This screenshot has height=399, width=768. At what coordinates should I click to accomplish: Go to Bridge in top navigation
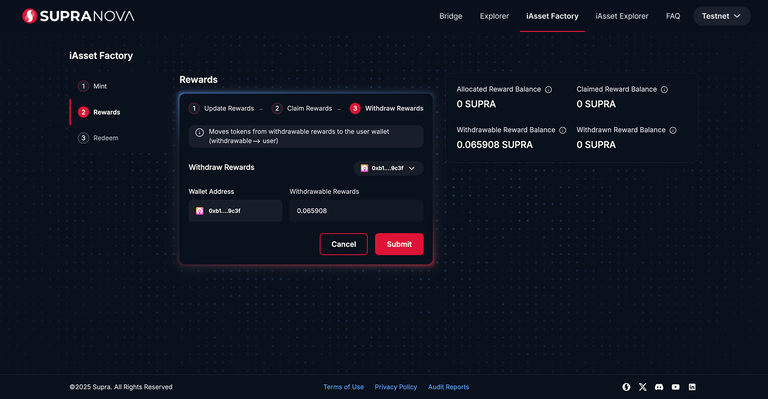[451, 16]
